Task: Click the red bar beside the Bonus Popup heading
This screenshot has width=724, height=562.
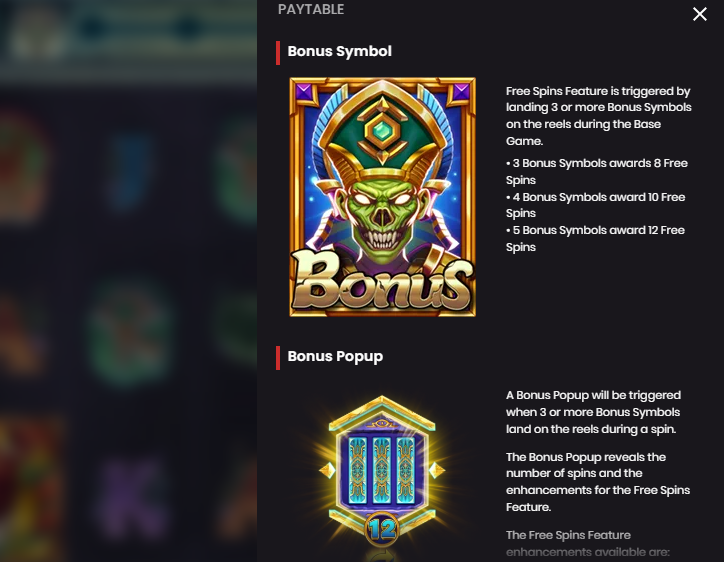Action: tap(278, 357)
